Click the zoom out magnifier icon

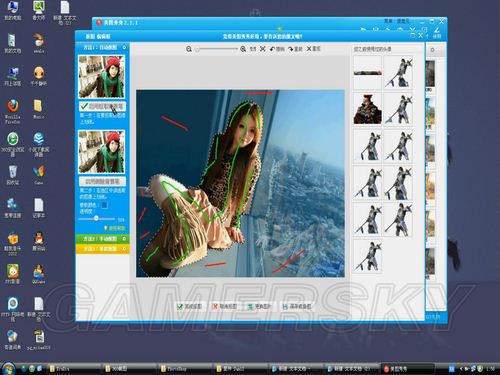point(189,49)
